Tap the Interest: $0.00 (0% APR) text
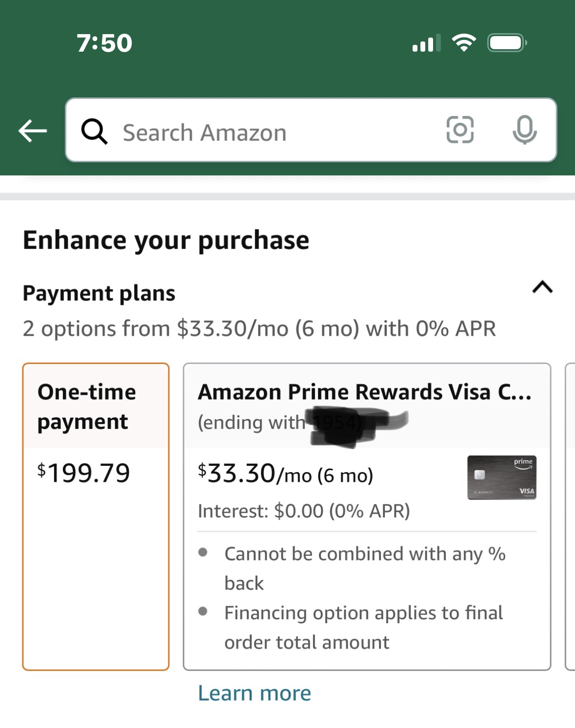575x728 pixels. (304, 511)
